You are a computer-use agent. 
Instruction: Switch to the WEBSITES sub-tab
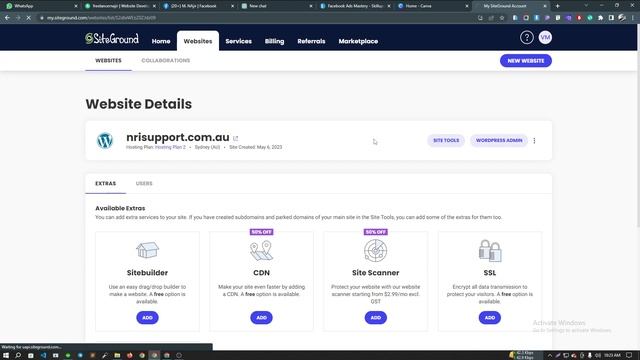tap(108, 60)
